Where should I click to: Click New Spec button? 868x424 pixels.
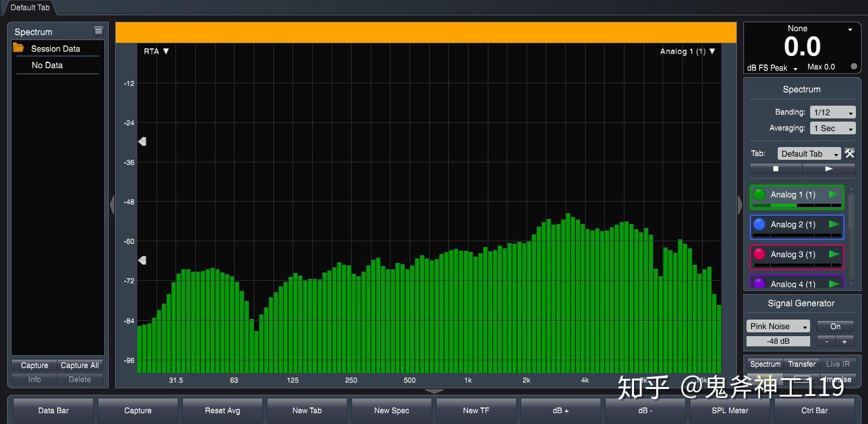tap(392, 411)
